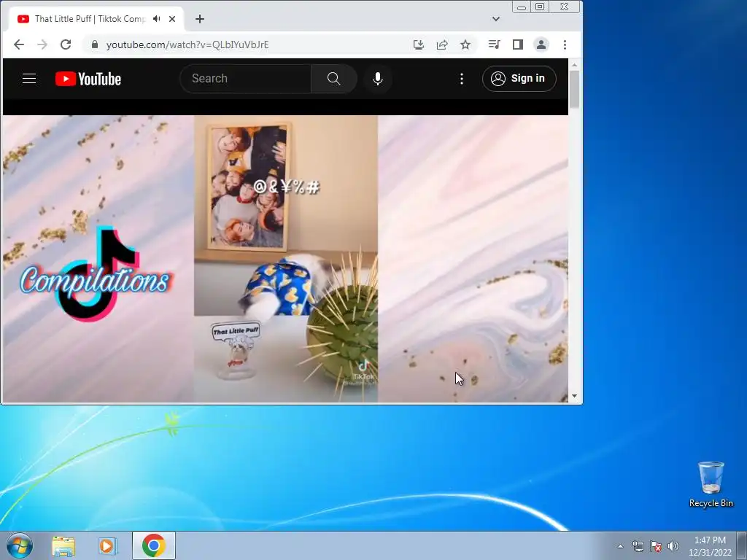Go back using Chrome's back arrow
This screenshot has height=560, width=747.
[18, 44]
